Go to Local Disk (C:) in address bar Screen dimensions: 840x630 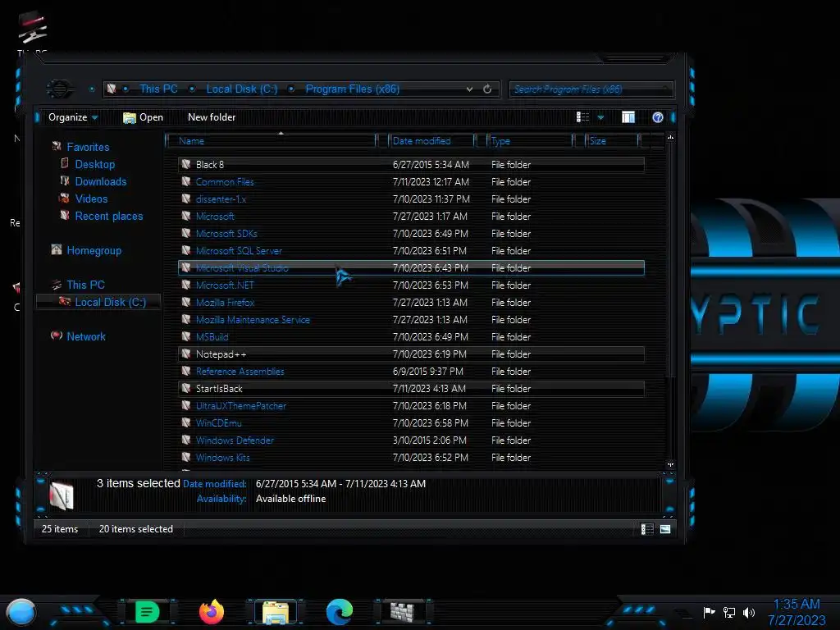pos(242,89)
